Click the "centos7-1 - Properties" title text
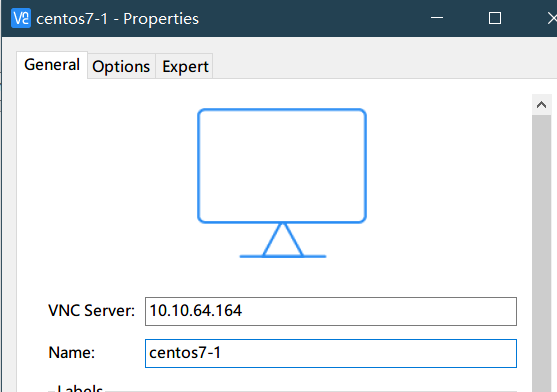The image size is (557, 392). (x=118, y=19)
